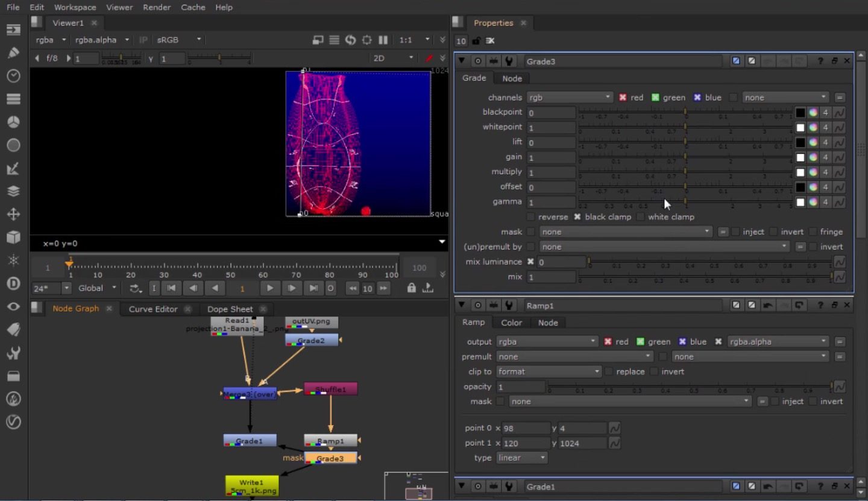Click the timeline play forward button
This screenshot has width=868, height=501.
click(x=270, y=288)
